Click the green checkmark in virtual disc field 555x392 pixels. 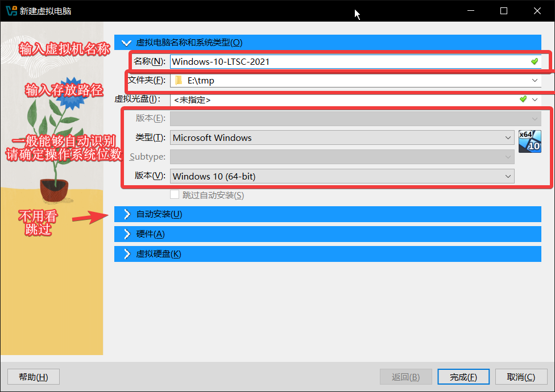pos(523,99)
